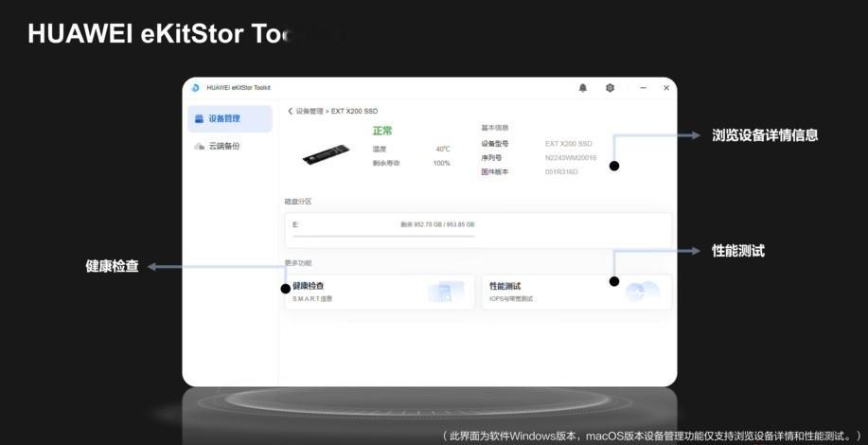The height and width of the screenshot is (445, 868).
Task: Click the 磁盘分区 heading
Action: tap(298, 202)
